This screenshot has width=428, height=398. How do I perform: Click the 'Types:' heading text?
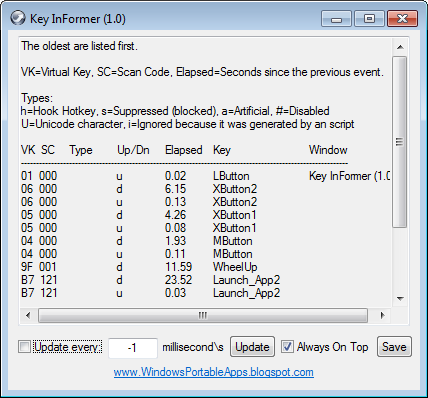(x=37, y=98)
